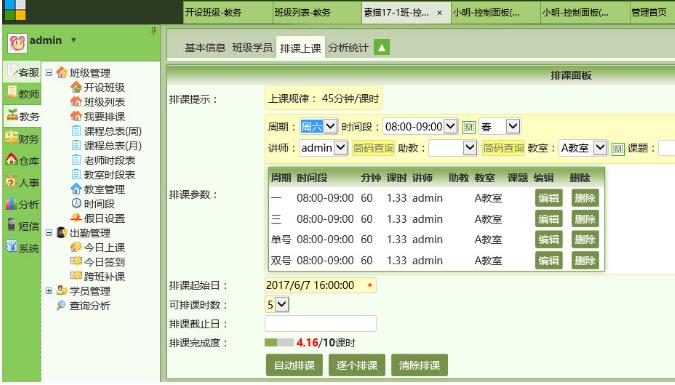
Task: Open the empty 助教 dropdown
Action: point(453,148)
